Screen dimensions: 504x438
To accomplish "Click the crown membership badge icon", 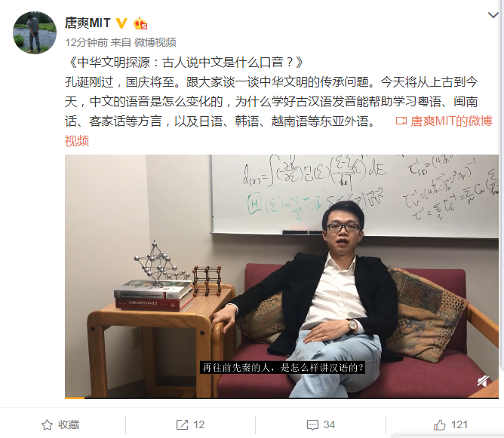I will tap(140, 23).
